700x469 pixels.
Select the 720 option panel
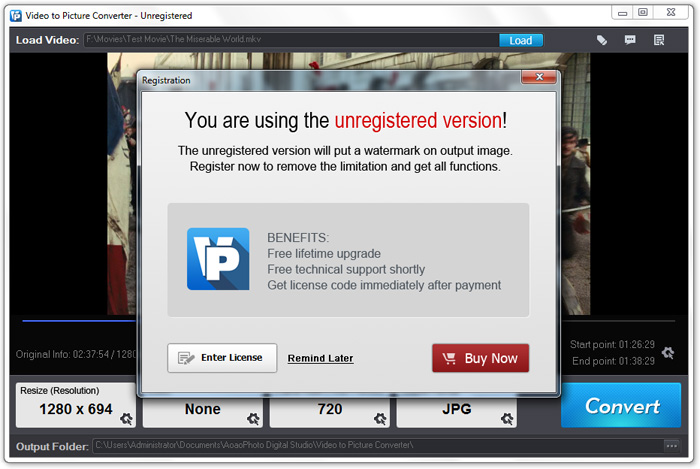point(329,412)
